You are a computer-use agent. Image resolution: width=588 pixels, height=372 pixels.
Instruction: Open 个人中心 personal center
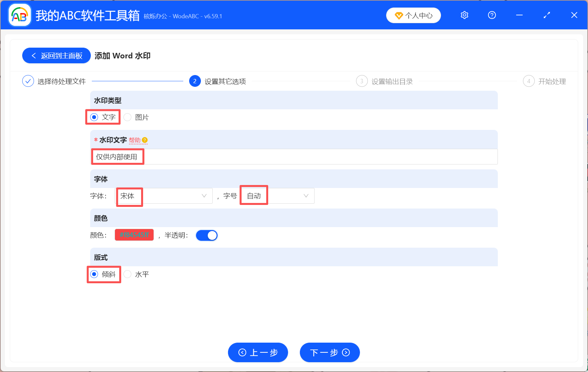[x=413, y=15]
